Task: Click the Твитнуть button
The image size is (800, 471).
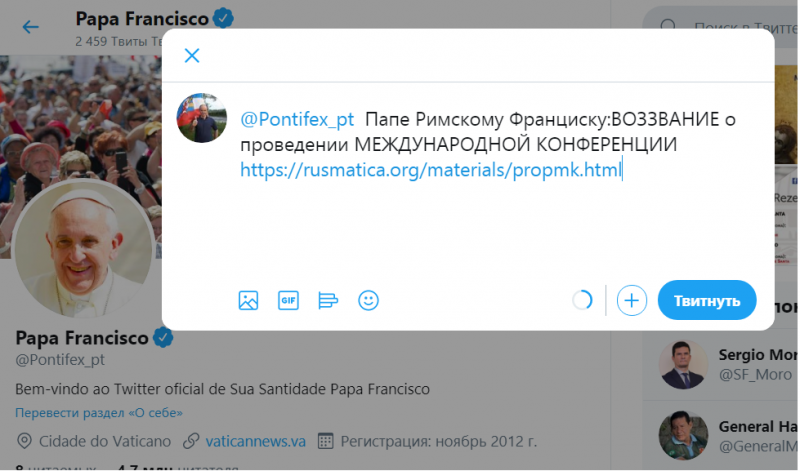Action: 707,301
